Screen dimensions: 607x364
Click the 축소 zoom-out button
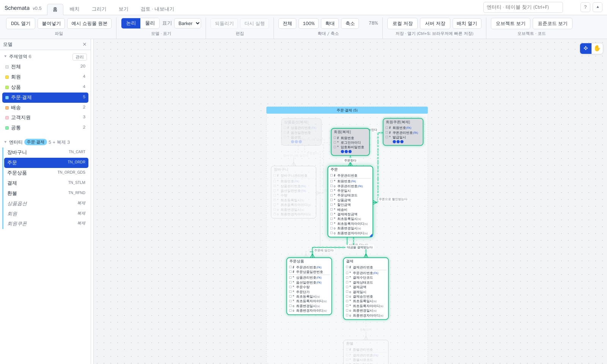[350, 24]
